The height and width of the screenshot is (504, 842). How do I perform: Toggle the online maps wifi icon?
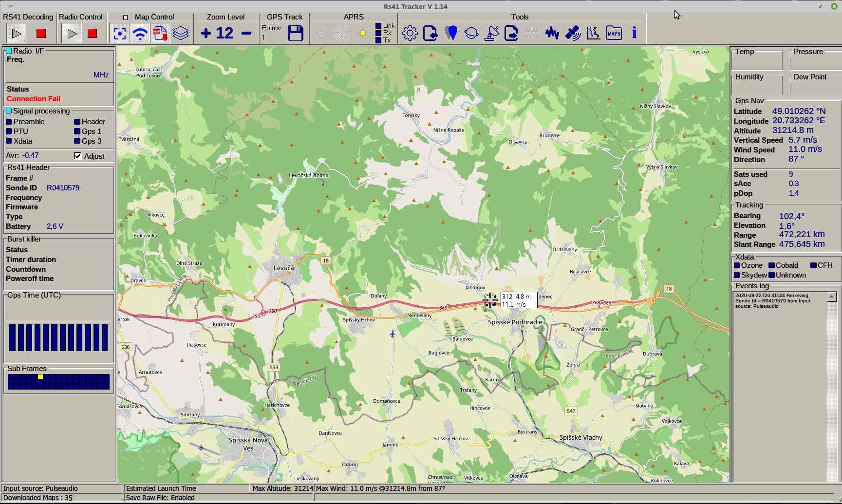click(140, 34)
